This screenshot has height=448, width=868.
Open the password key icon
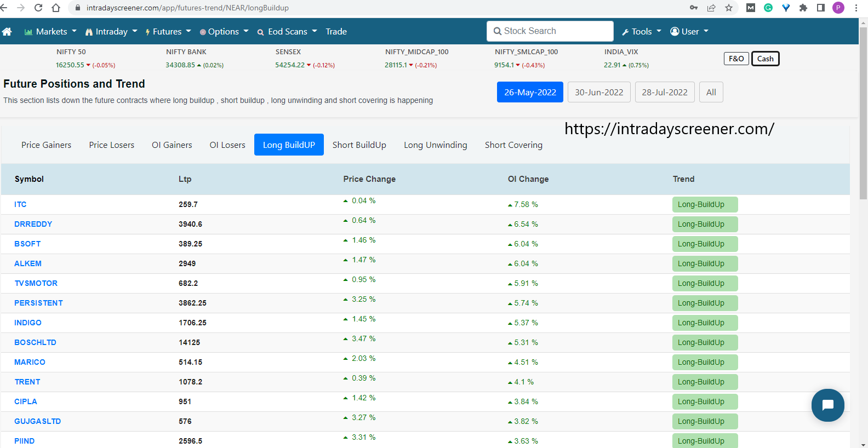[694, 8]
